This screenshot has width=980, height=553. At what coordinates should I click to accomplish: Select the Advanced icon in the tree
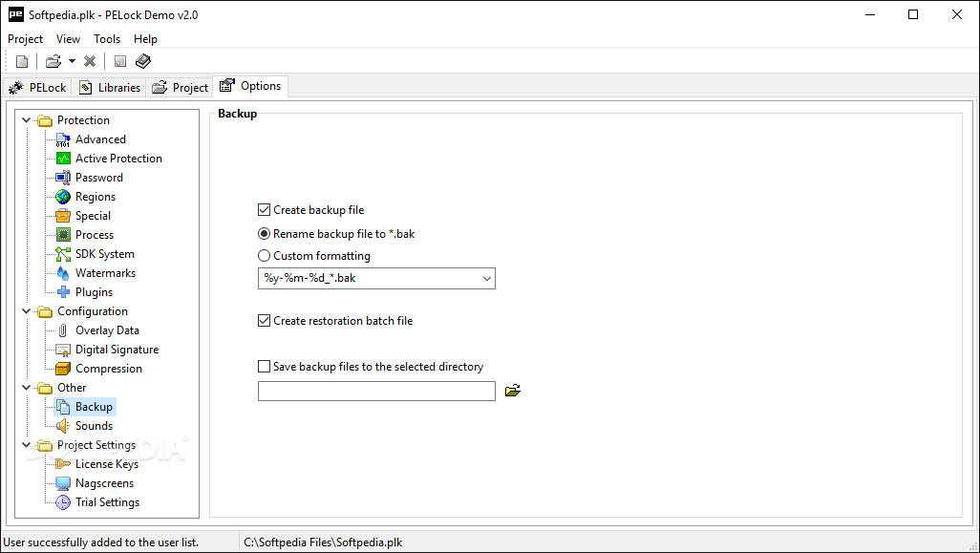click(x=63, y=139)
